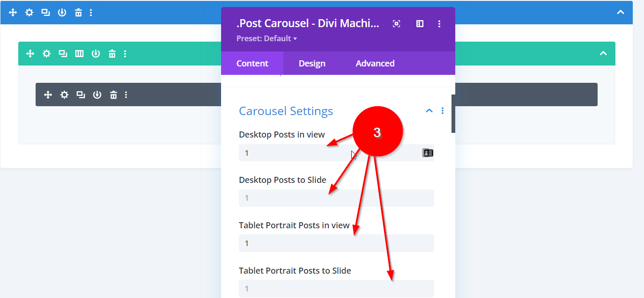Image resolution: width=644 pixels, height=298 pixels.
Task: Open modal three-dot options menu
Action: pyautogui.click(x=439, y=24)
